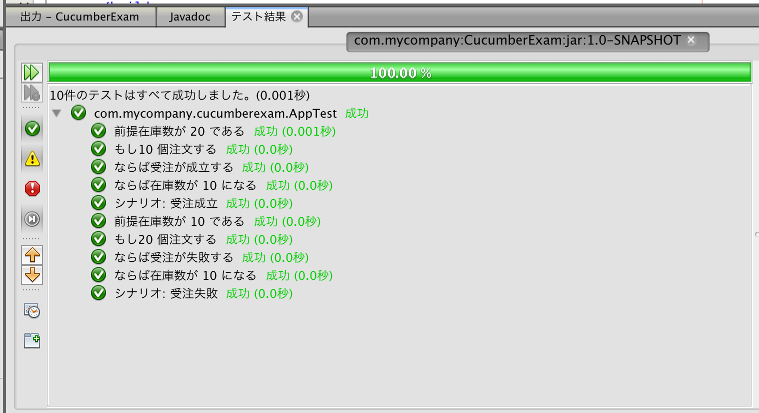Click the green Rerun tests icon

(x=32, y=73)
